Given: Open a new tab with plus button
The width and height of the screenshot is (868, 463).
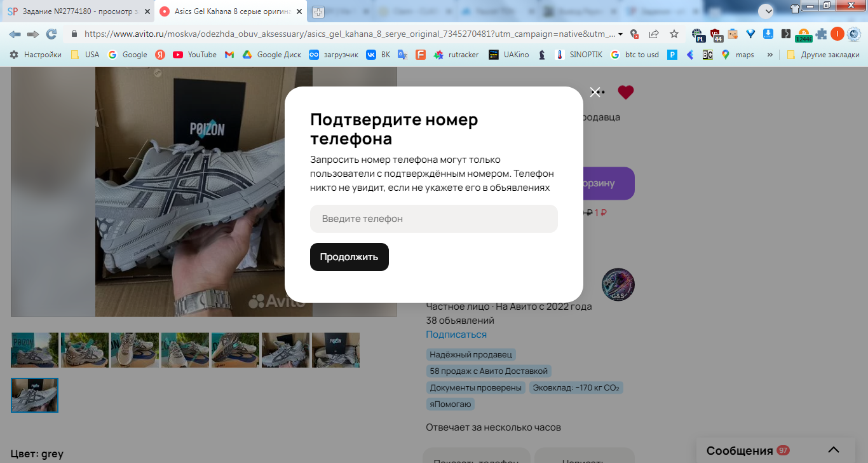Looking at the screenshot, I should click(318, 11).
